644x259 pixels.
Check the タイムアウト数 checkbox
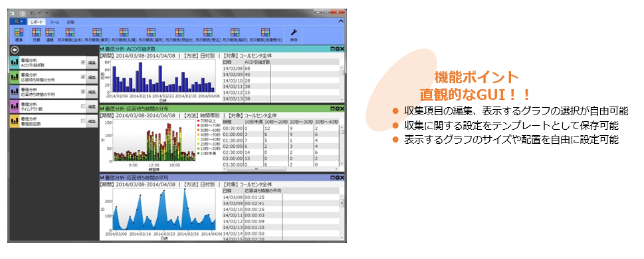point(83,107)
